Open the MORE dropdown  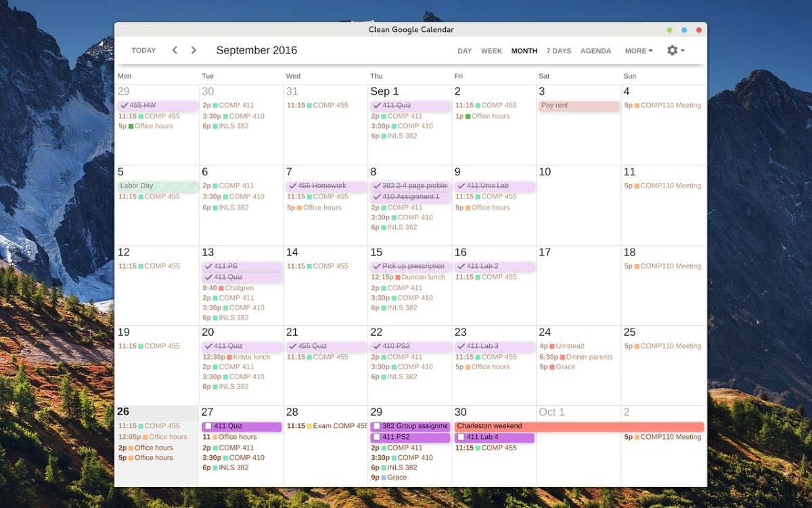(636, 50)
